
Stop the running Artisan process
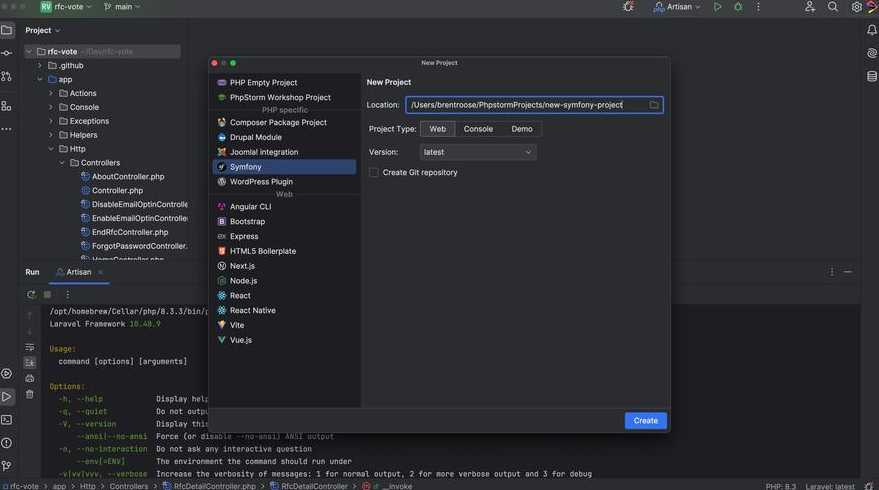[48, 294]
